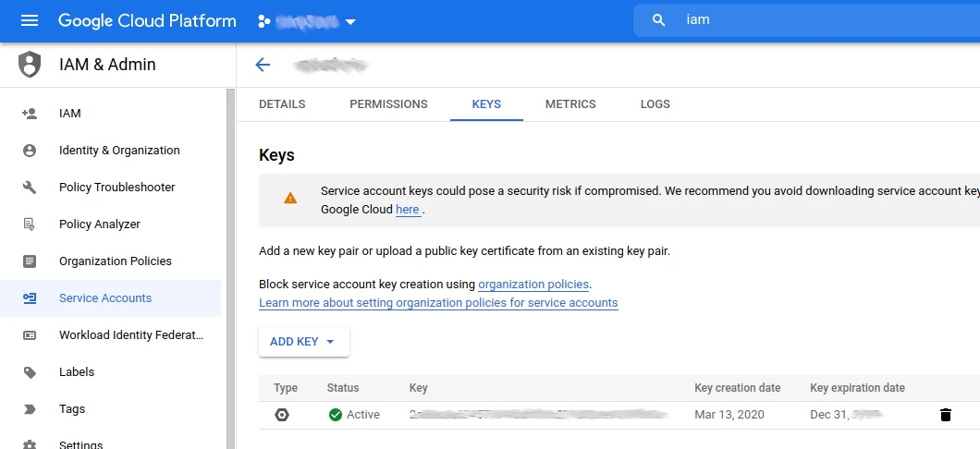Click the Status column header

click(342, 388)
